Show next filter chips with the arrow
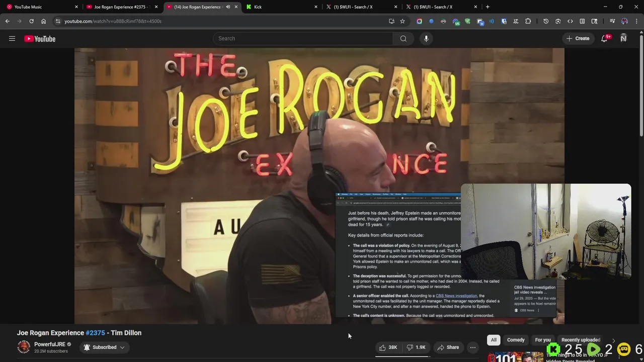The height and width of the screenshot is (362, 644). pos(613,340)
